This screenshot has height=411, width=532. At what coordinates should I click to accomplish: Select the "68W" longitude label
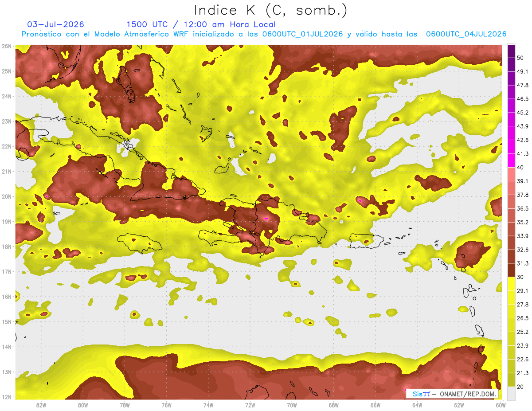[333, 405]
